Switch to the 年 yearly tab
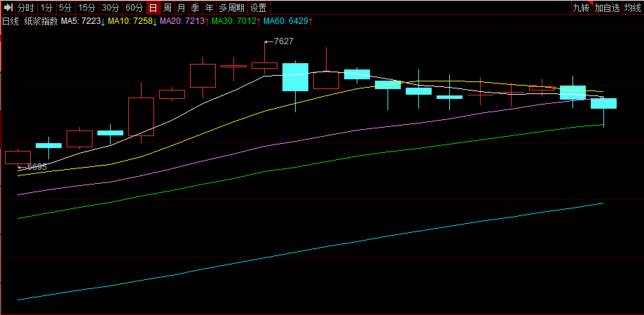The image size is (644, 315). pos(209,8)
